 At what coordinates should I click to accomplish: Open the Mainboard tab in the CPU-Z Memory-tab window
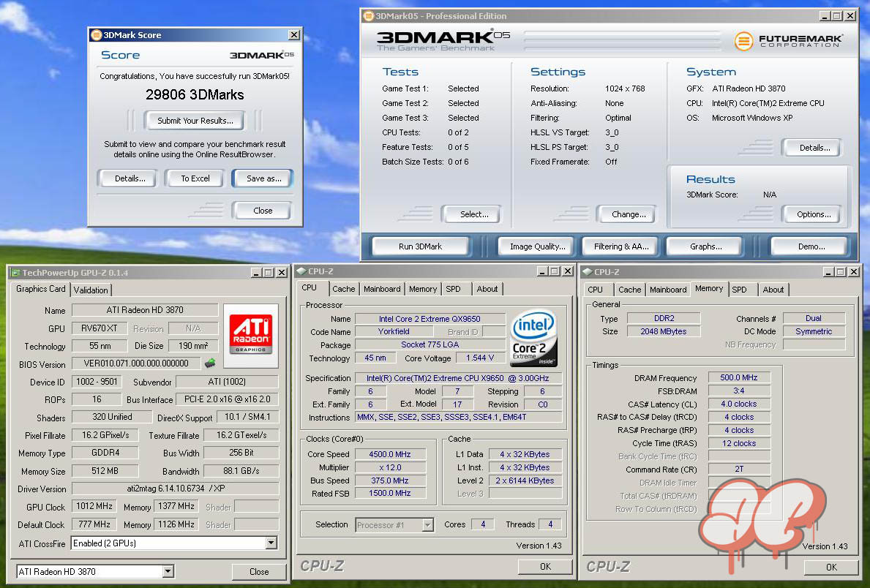click(668, 290)
